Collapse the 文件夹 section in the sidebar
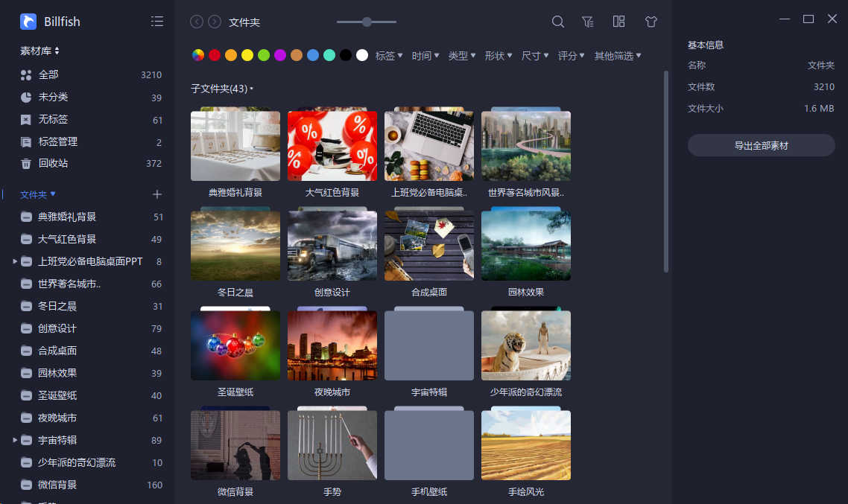Screen dimensions: 848x504 point(38,194)
